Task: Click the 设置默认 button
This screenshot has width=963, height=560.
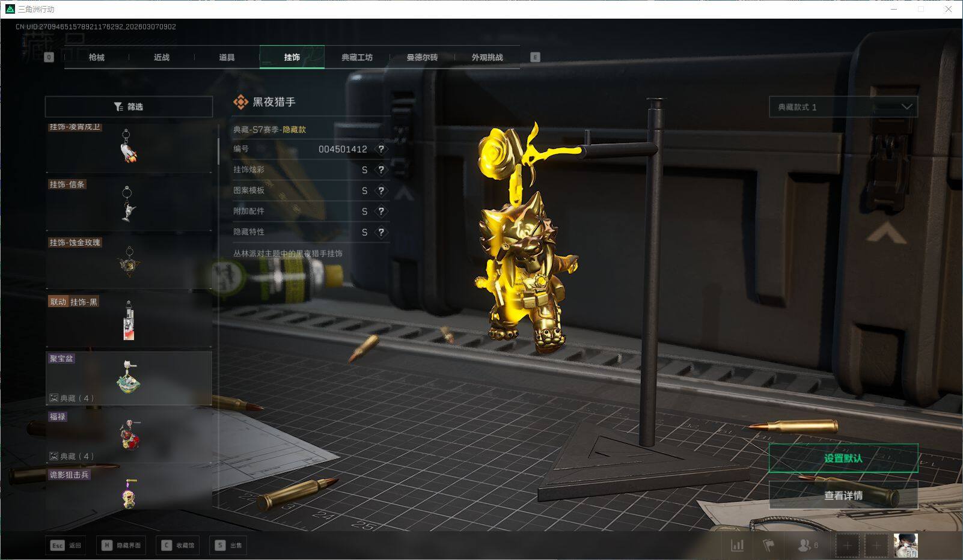Action: pos(843,458)
